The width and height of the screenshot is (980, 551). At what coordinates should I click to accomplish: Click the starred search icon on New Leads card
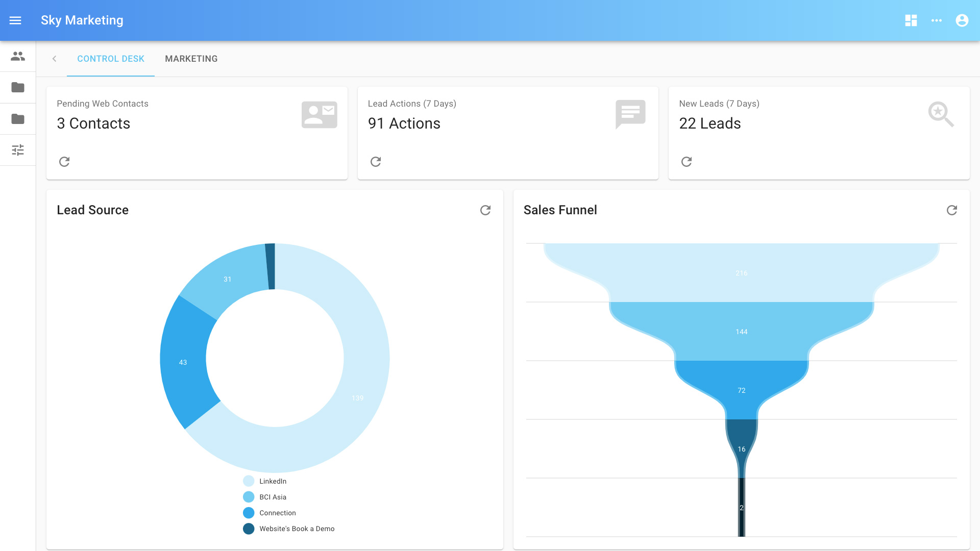[x=942, y=114]
